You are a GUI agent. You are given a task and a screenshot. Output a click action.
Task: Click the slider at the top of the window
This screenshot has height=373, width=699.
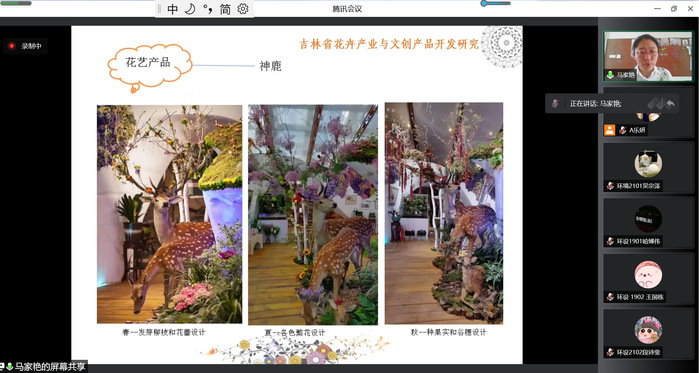point(496,4)
